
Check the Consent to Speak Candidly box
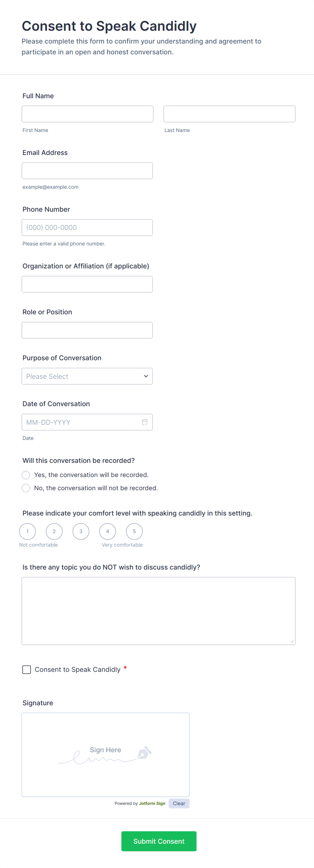(x=27, y=669)
